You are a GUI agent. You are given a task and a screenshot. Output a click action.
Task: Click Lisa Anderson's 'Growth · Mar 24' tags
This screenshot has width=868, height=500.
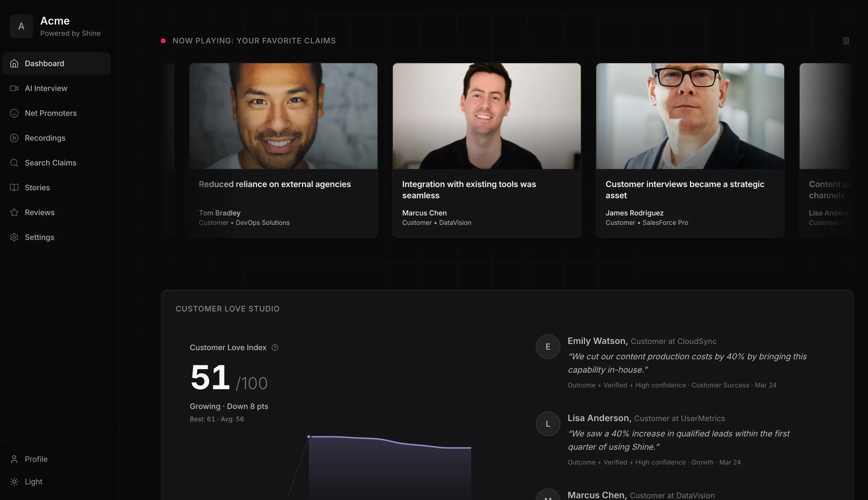pos(716,462)
